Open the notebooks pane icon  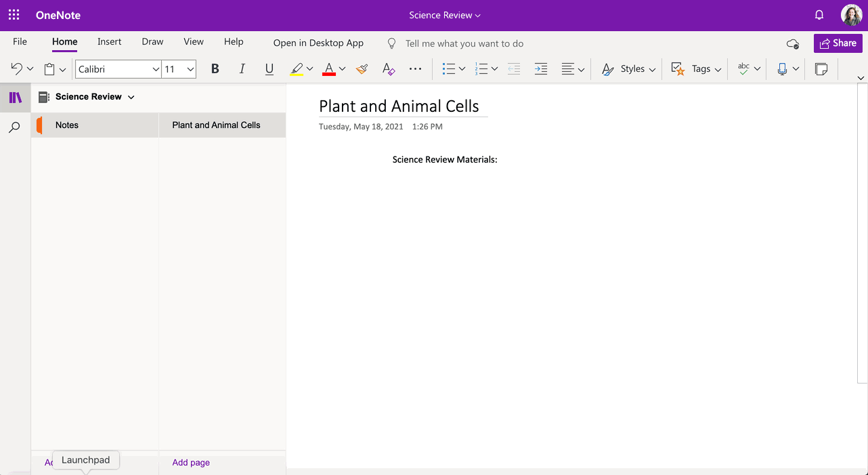[x=14, y=97]
